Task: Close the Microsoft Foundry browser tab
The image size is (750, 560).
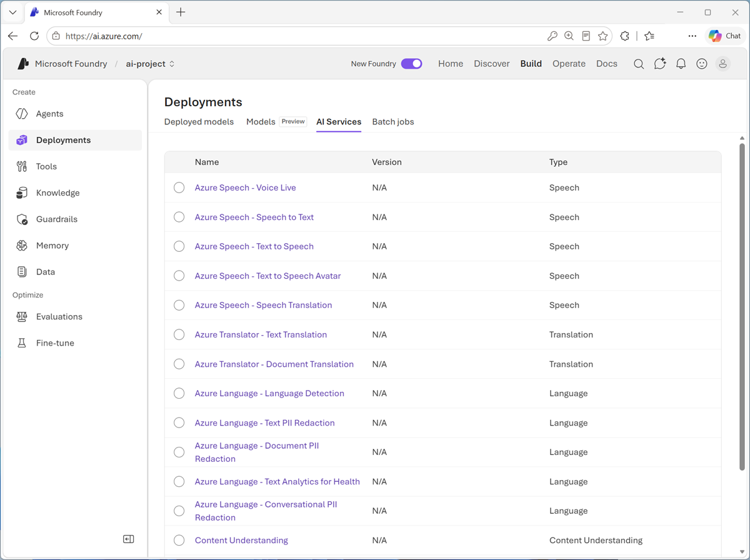Action: point(159,12)
